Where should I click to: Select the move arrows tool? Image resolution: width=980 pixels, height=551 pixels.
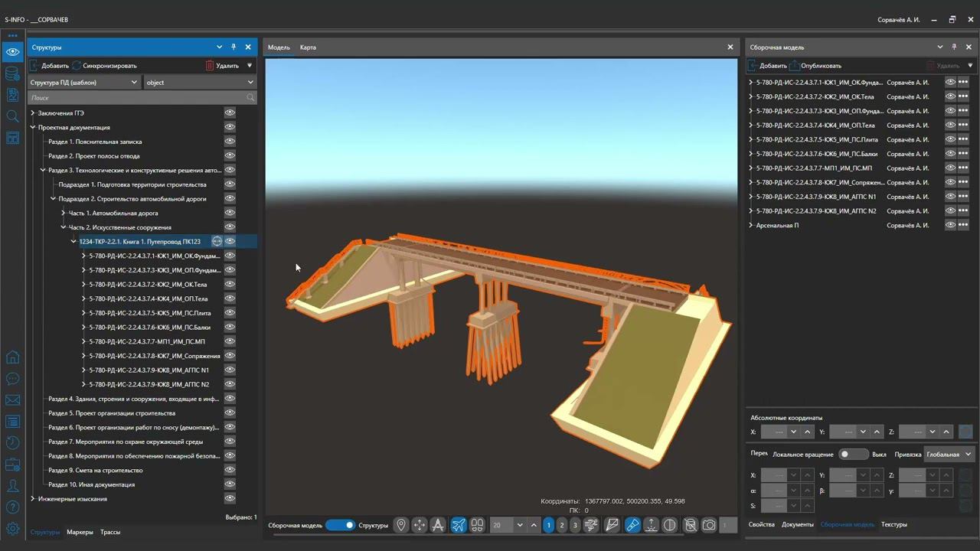[420, 525]
